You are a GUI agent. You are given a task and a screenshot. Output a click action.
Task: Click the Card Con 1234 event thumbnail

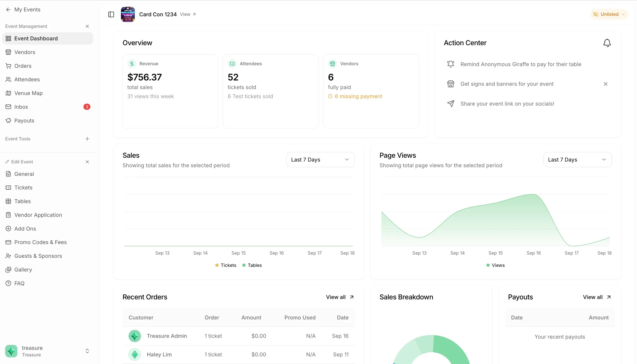pos(128,14)
